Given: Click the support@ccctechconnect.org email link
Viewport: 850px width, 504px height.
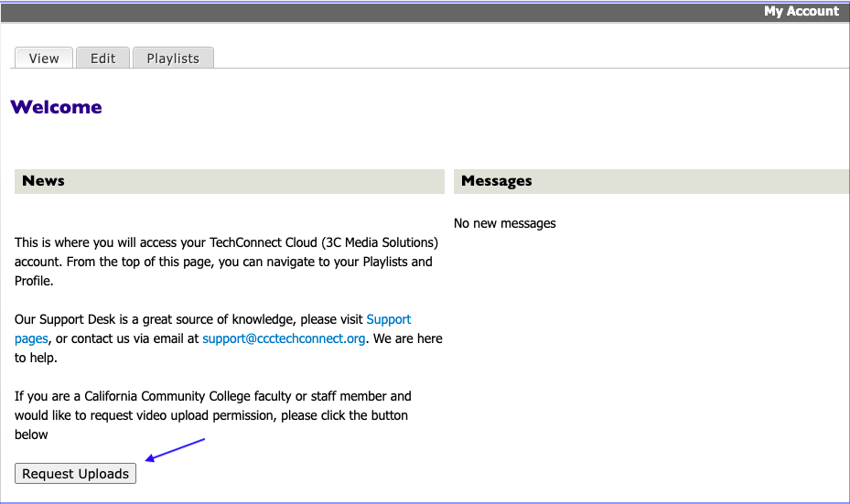Looking at the screenshot, I should click(284, 338).
